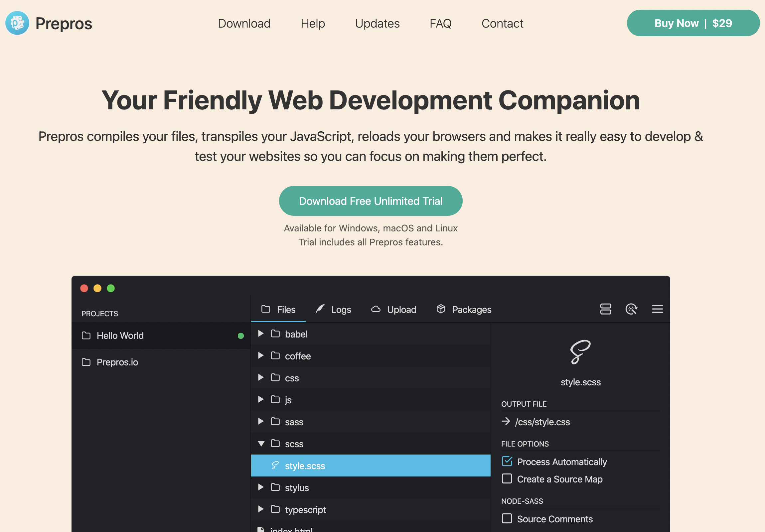Click the OUTPUT FILE section label
765x532 pixels.
[524, 404]
